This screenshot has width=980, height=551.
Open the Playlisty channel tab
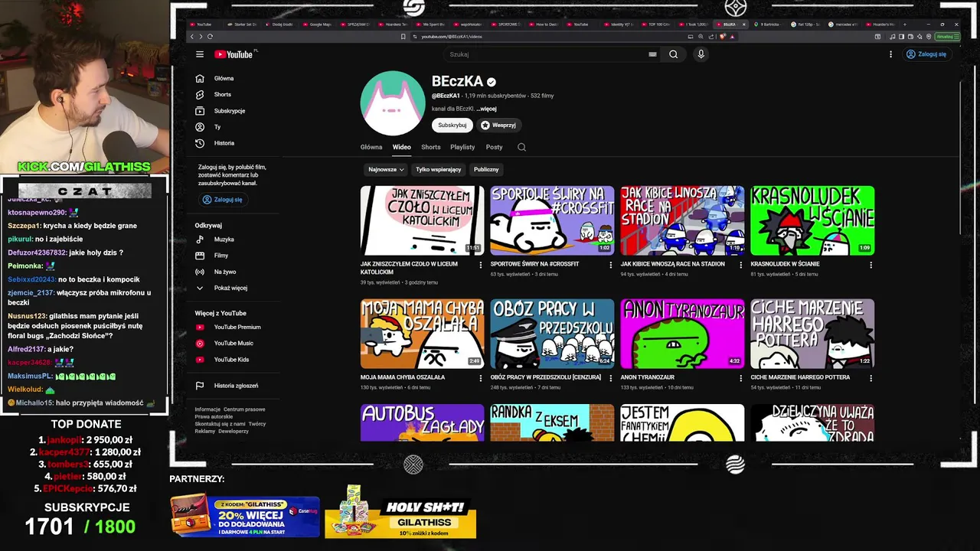coord(462,147)
